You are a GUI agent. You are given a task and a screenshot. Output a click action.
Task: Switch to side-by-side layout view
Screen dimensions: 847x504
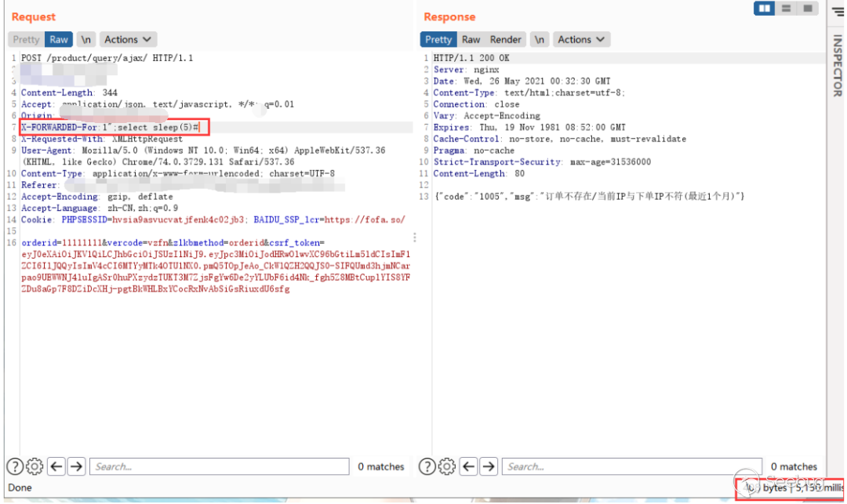point(765,8)
